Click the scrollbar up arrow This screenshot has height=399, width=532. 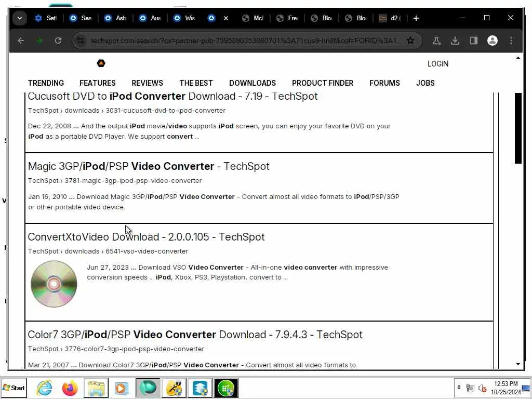click(x=518, y=58)
